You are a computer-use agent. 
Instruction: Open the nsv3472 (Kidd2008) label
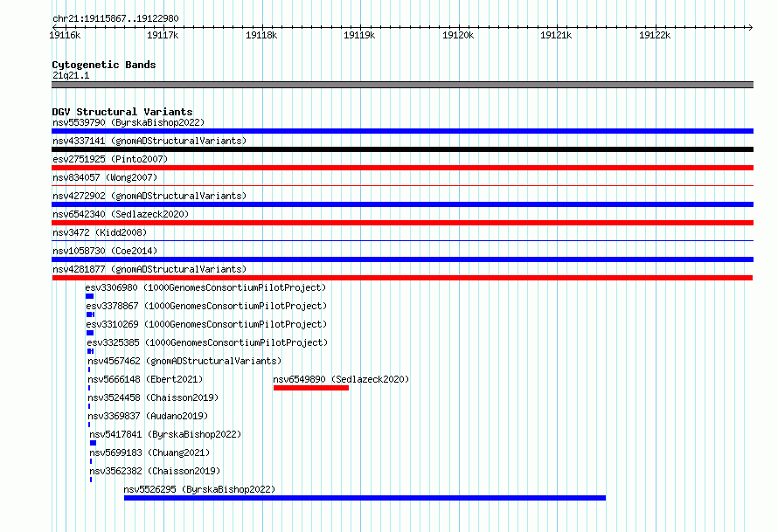click(x=100, y=232)
